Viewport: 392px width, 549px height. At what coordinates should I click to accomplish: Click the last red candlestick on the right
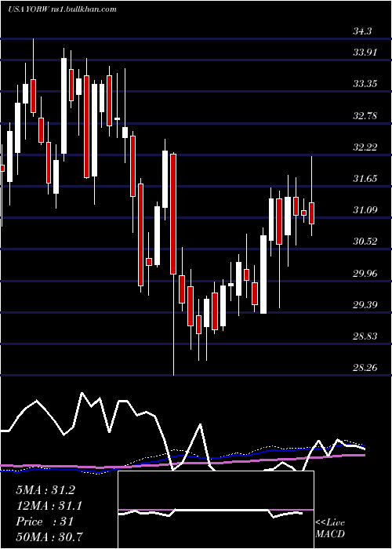pos(311,213)
